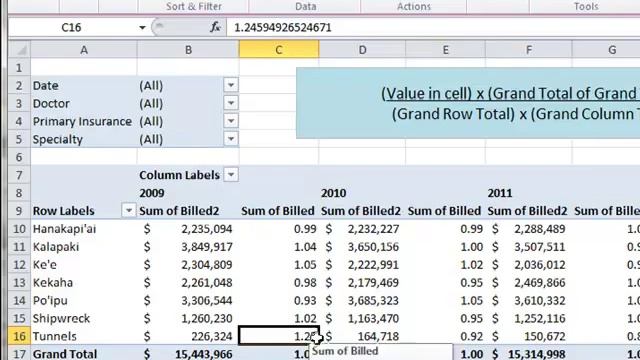Viewport: 640px width, 360px height.
Task: Click cell with value 15,443,966
Action: pyautogui.click(x=204, y=354)
